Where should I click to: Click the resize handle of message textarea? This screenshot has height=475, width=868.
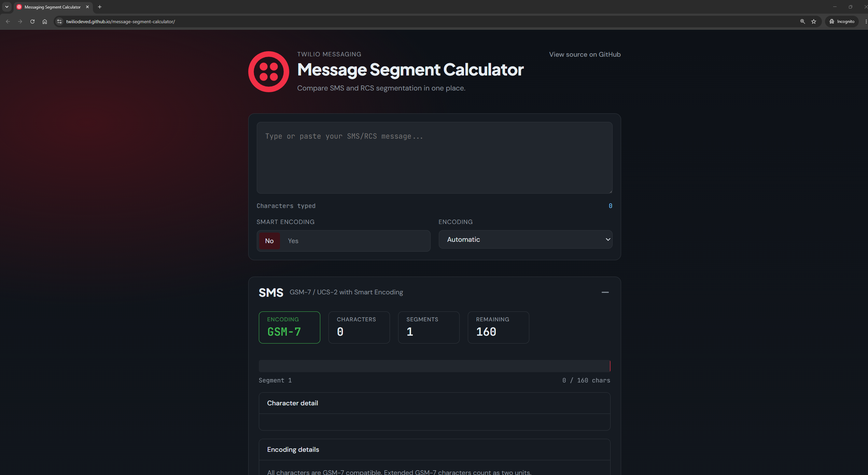click(610, 191)
